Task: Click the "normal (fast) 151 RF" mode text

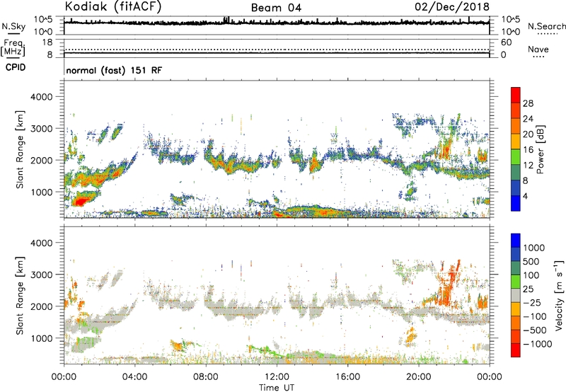Action: tap(114, 70)
